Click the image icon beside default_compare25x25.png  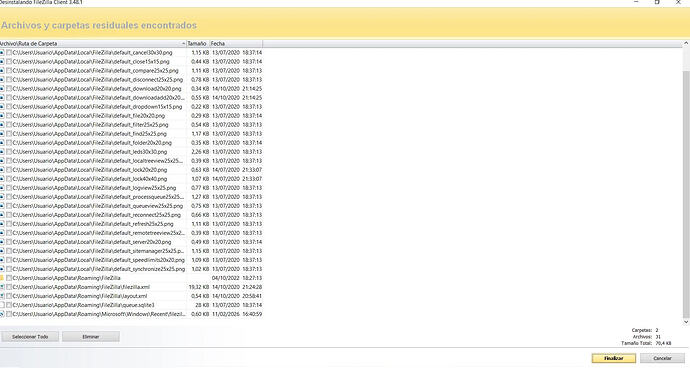click(x=2, y=71)
